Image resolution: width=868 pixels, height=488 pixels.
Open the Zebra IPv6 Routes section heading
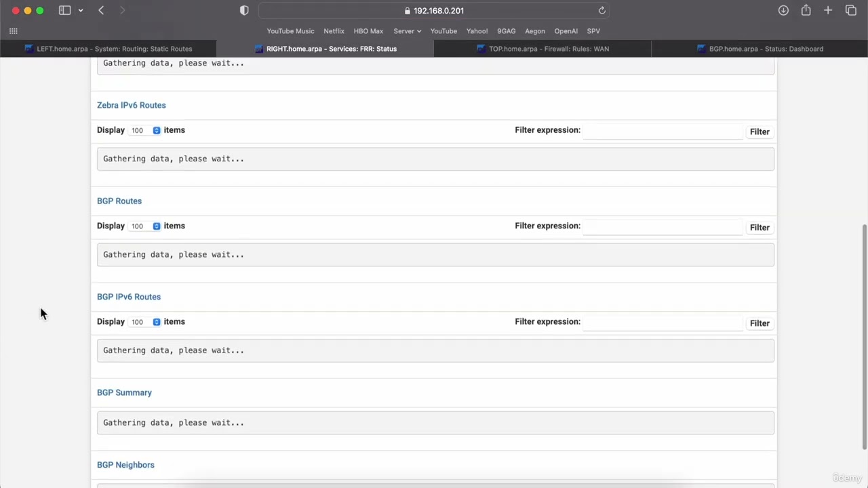coord(132,105)
